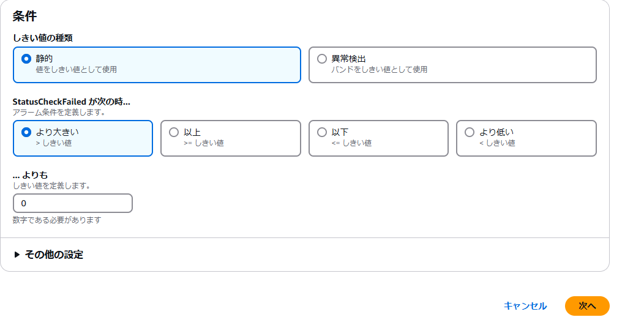This screenshot has height=317, width=644.
Task: Click the しきい値を定義します。 description
Action: (51, 185)
